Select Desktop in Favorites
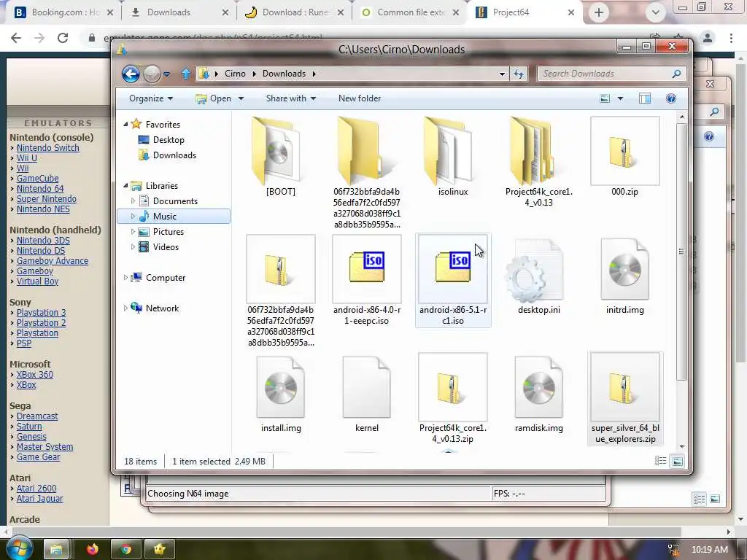The width and height of the screenshot is (747, 560). coord(169,140)
